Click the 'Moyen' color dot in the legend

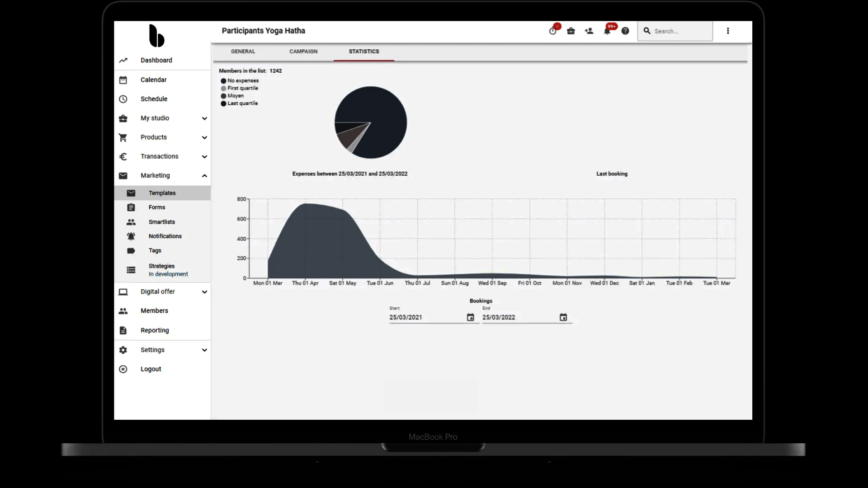223,96
